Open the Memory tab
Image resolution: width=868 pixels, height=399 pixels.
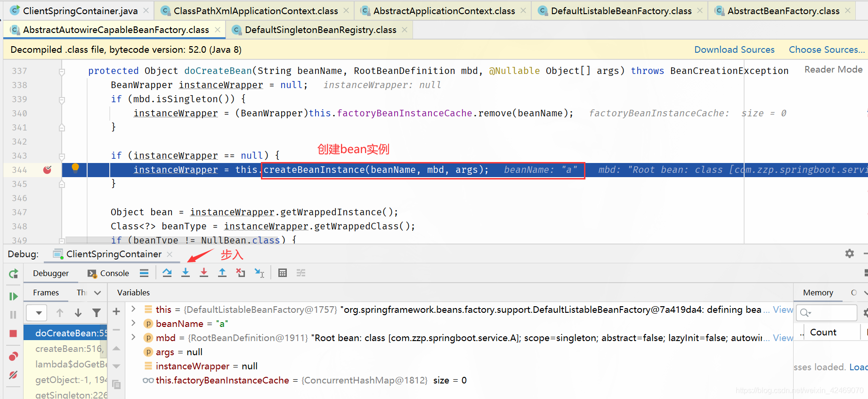coord(818,293)
